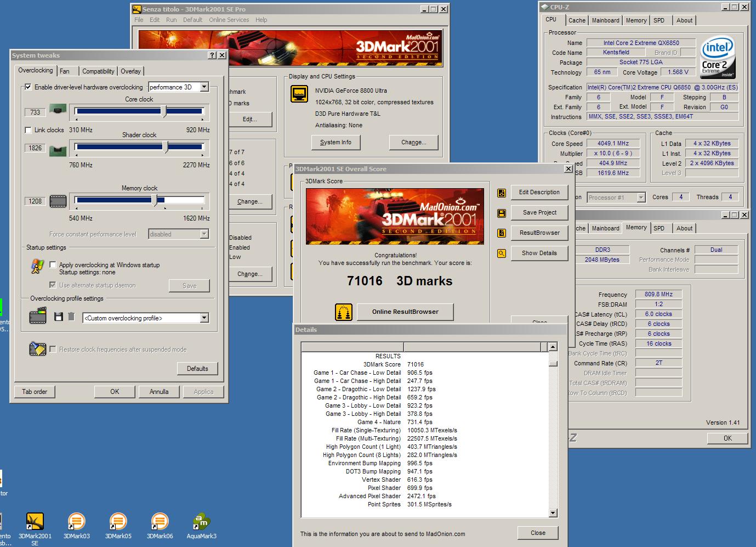Image resolution: width=756 pixels, height=547 pixels.
Task: Open the Run menu in 3DMark2001
Action: tap(171, 20)
